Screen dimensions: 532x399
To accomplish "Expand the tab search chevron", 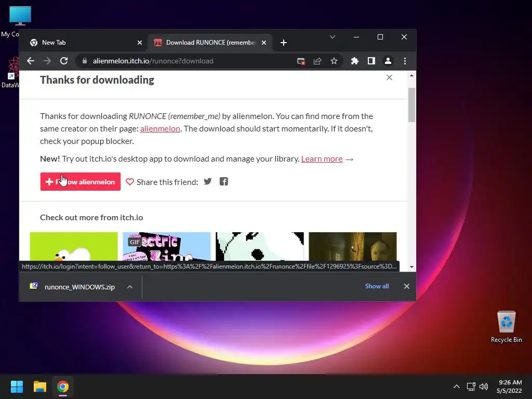I will (x=332, y=37).
